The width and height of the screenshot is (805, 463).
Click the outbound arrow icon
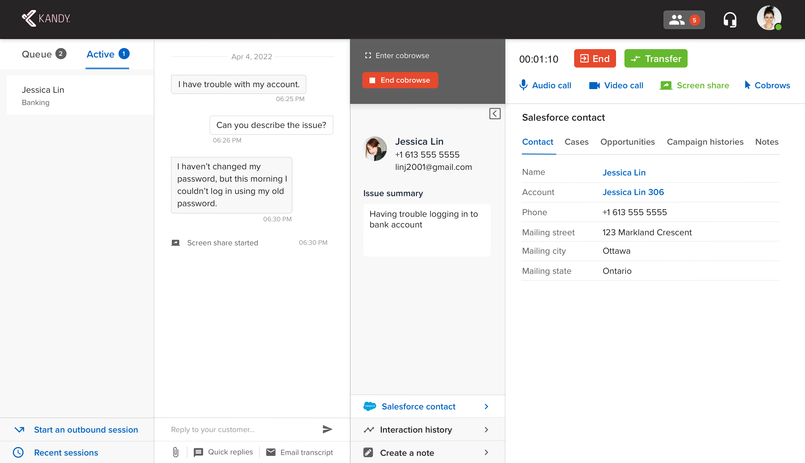(20, 430)
